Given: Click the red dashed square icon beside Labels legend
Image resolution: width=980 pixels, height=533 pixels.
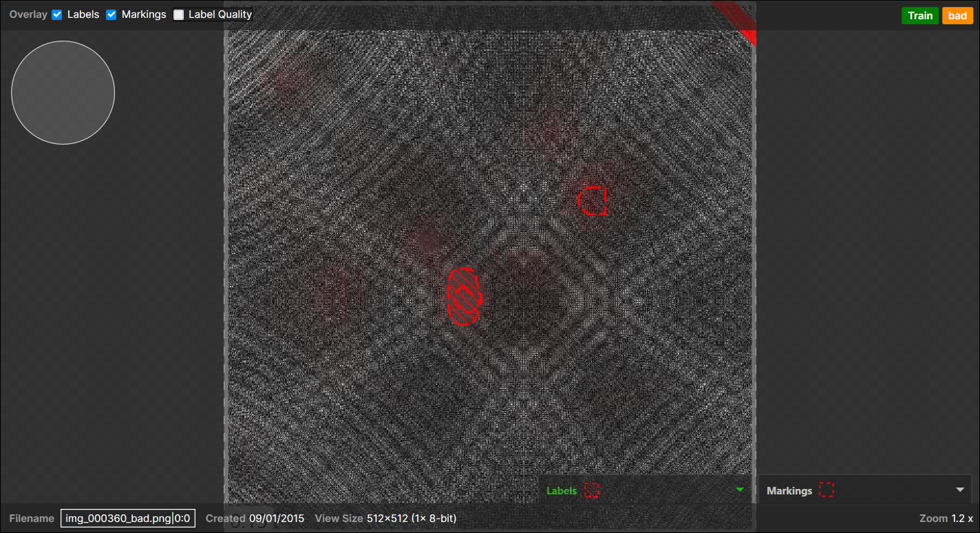Looking at the screenshot, I should (x=592, y=490).
